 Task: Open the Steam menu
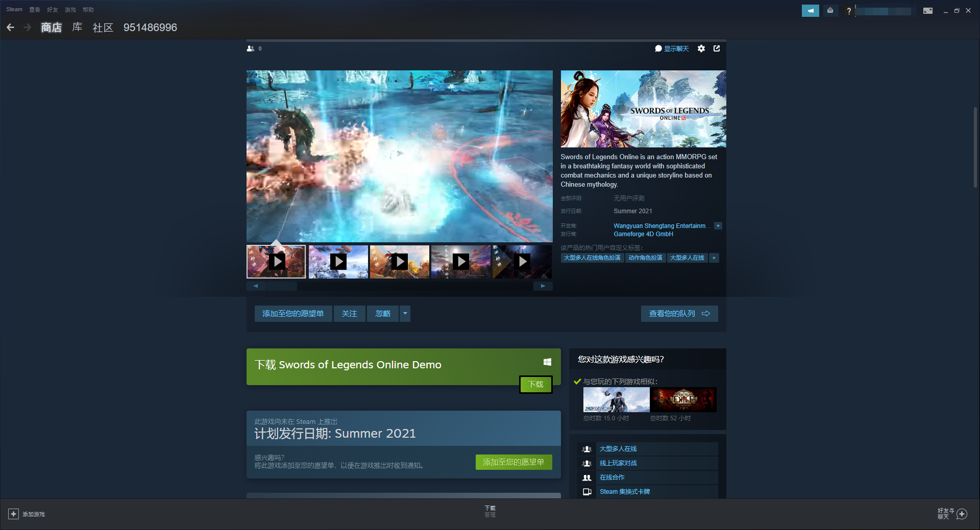(14, 9)
